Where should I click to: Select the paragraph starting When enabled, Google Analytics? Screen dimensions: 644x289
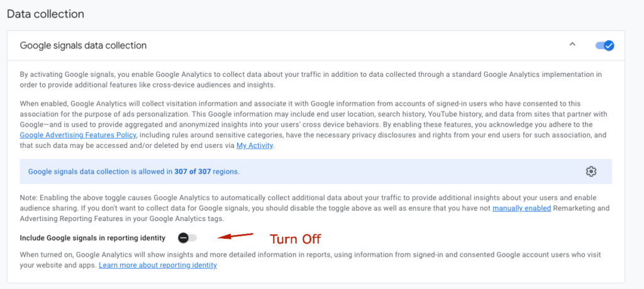(313, 125)
